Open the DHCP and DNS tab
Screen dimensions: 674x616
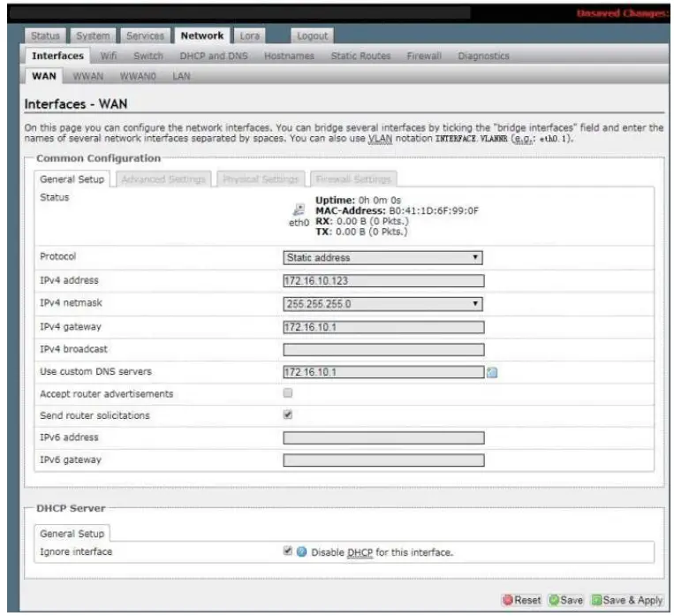pyautogui.click(x=214, y=56)
